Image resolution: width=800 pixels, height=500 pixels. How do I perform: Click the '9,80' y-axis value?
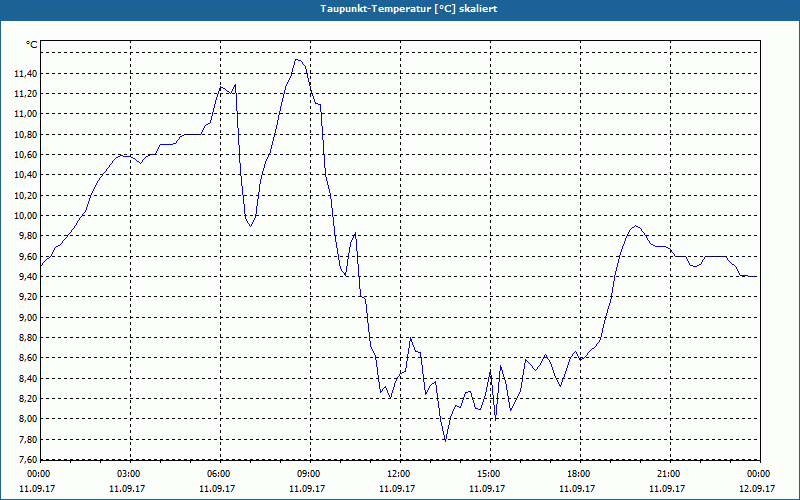(x=28, y=236)
